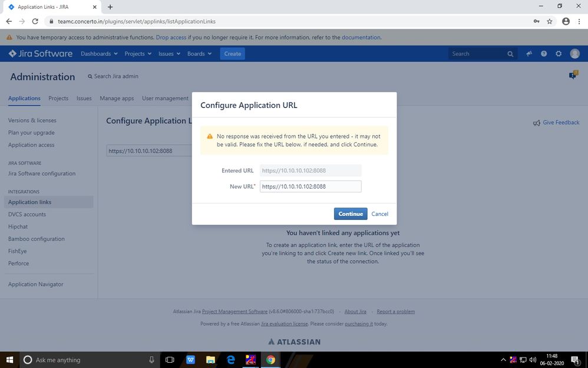
Task: Click the disabled Entered URL field
Action: coord(310,170)
